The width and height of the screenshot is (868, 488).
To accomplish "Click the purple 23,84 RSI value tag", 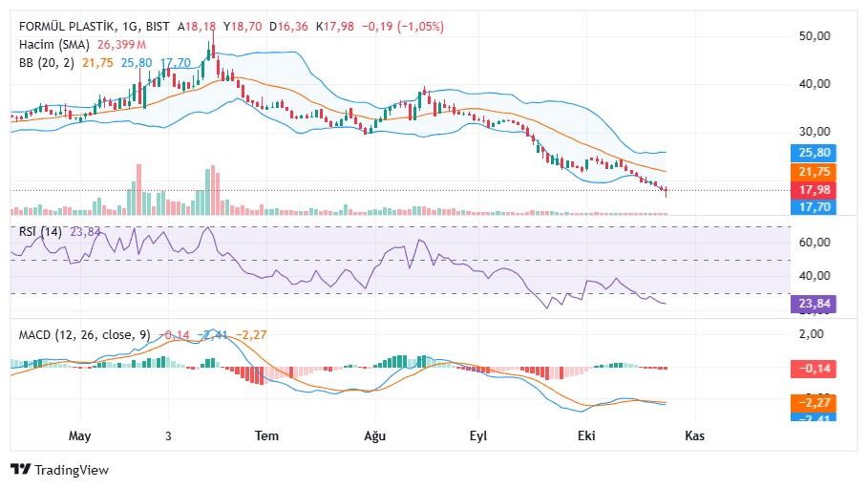I will [x=814, y=304].
